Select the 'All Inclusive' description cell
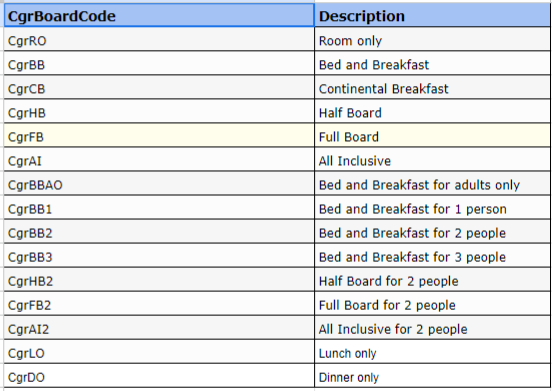This screenshot has height=391, width=552. click(x=432, y=161)
